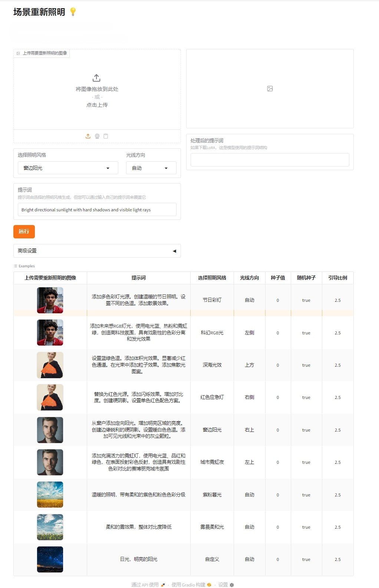379x588 pixels.
Task: Open the 通过 API 使用 link
Action: pos(148,585)
